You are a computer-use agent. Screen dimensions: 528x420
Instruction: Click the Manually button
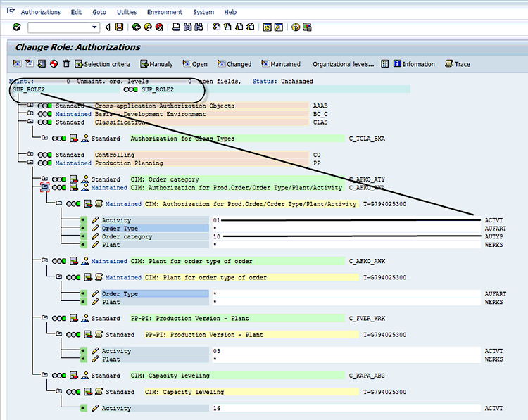(156, 63)
